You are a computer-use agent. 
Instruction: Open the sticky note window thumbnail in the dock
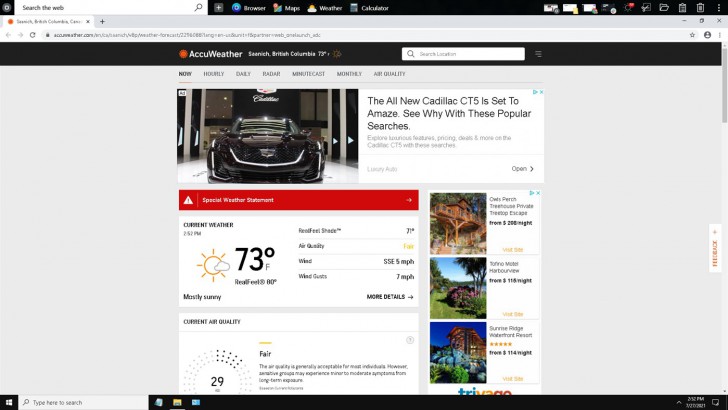point(570,8)
